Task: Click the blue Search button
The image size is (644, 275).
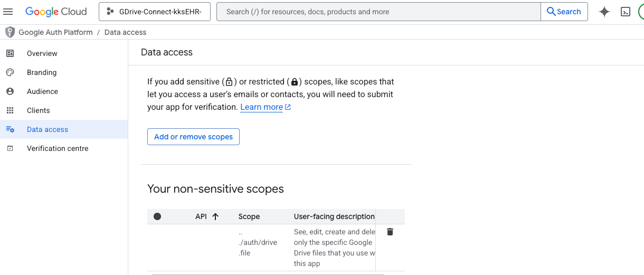Action: point(564,12)
